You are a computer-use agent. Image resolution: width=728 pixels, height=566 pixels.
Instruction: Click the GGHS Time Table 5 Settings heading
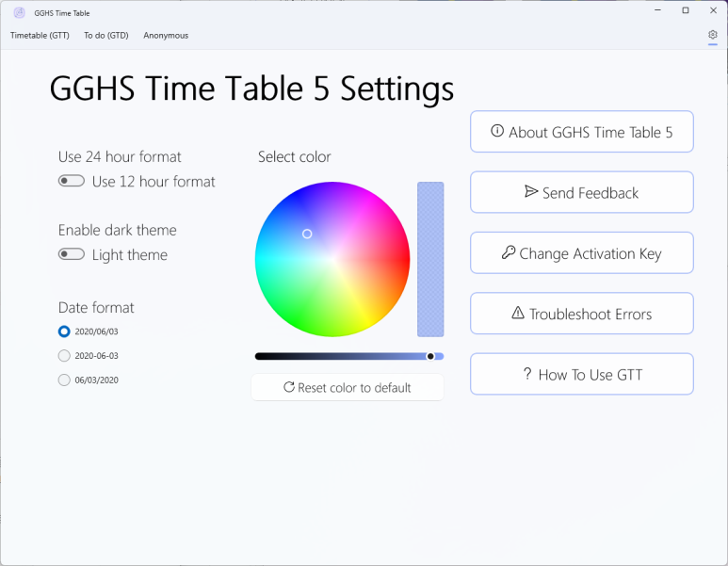(251, 89)
